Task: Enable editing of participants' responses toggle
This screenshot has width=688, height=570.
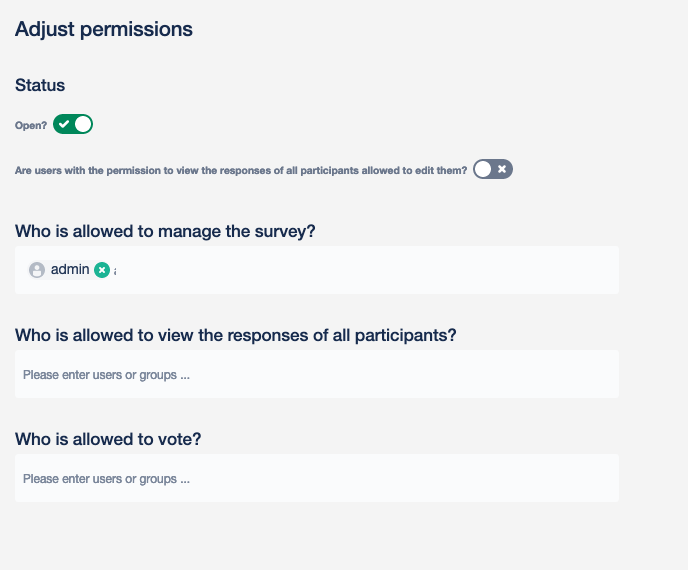Action: pyautogui.click(x=493, y=169)
